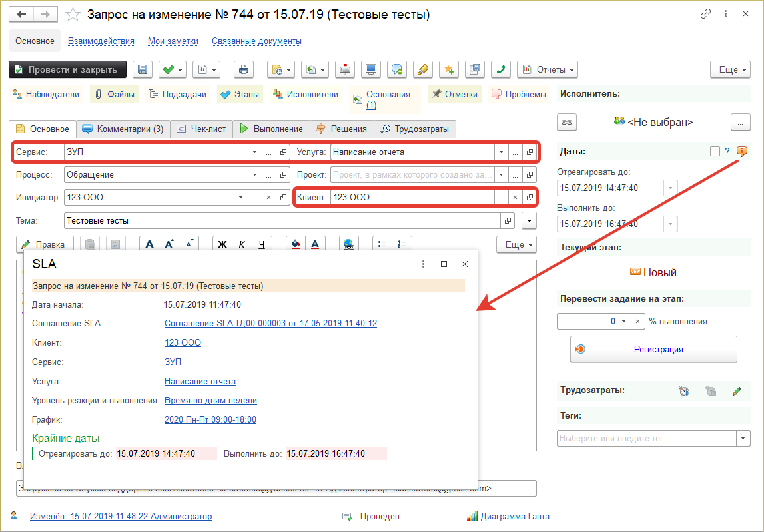Image resolution: width=764 pixels, height=532 pixels.
Task: Toggle bold (Ж) text formatting
Action: (x=223, y=244)
